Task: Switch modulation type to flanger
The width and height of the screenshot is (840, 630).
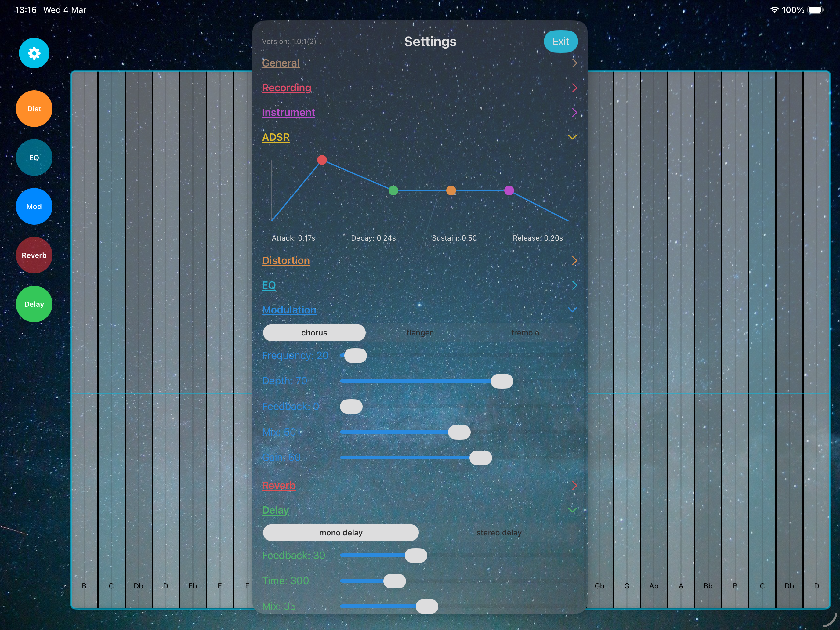Action: tap(419, 333)
